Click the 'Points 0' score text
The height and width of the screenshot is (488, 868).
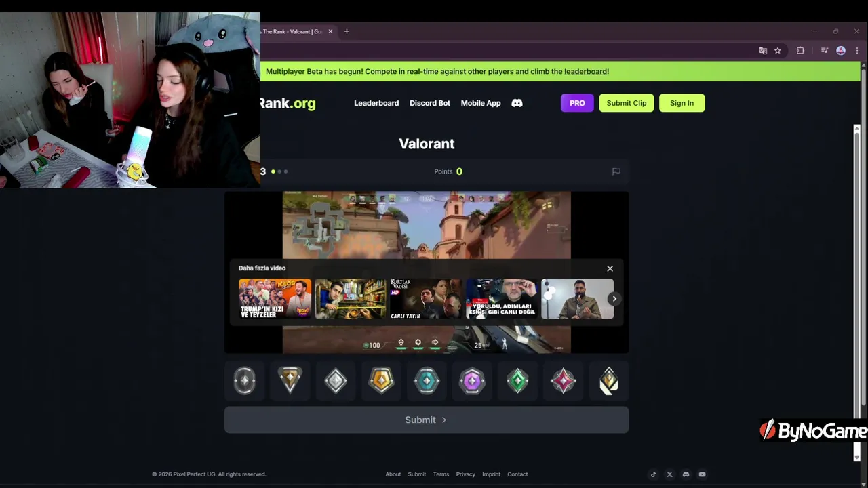tap(448, 171)
